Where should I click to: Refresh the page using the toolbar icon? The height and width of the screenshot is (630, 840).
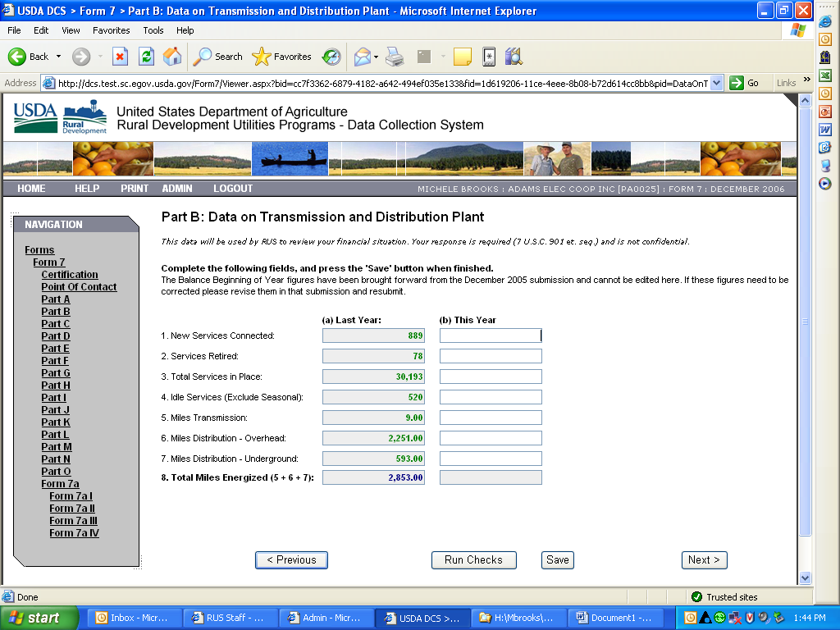pyautogui.click(x=146, y=57)
